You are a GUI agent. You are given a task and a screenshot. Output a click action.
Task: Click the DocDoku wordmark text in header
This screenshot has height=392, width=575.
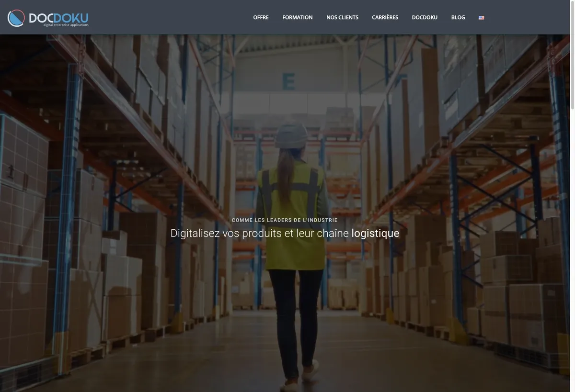(58, 17)
